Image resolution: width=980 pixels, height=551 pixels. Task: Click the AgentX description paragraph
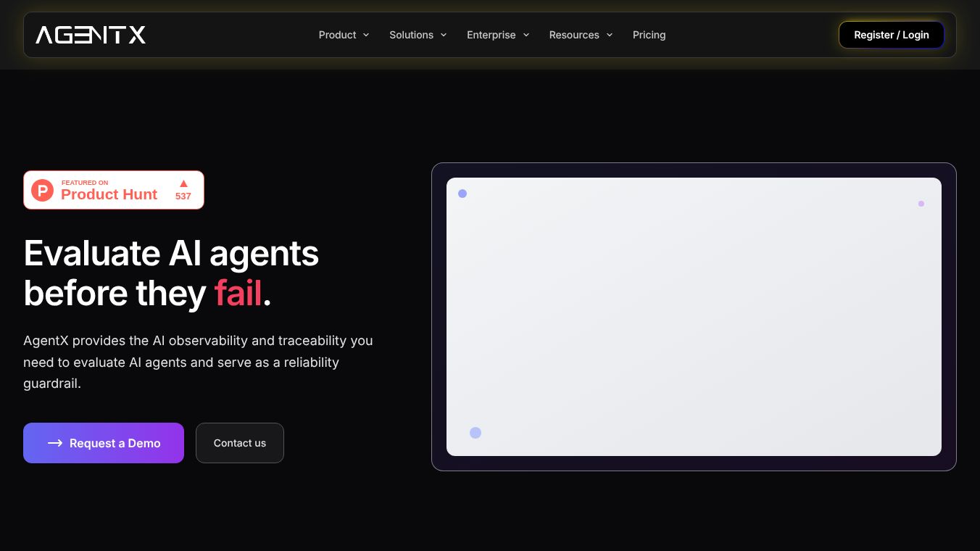198,362
